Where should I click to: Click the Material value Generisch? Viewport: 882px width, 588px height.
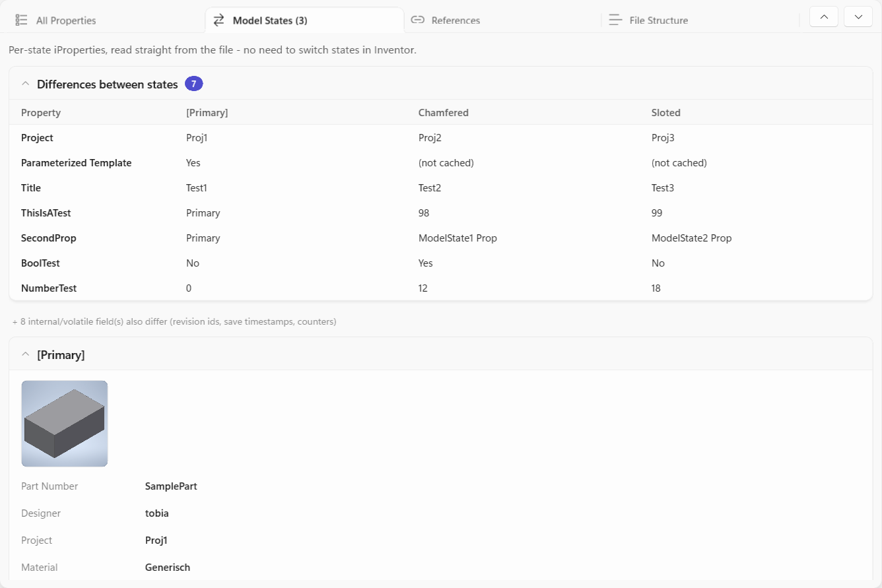[x=168, y=568]
